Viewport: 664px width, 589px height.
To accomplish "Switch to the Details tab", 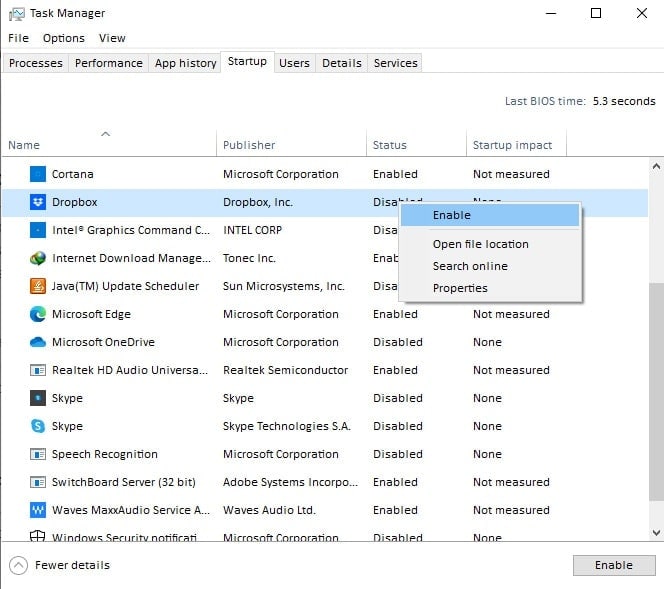I will (342, 63).
